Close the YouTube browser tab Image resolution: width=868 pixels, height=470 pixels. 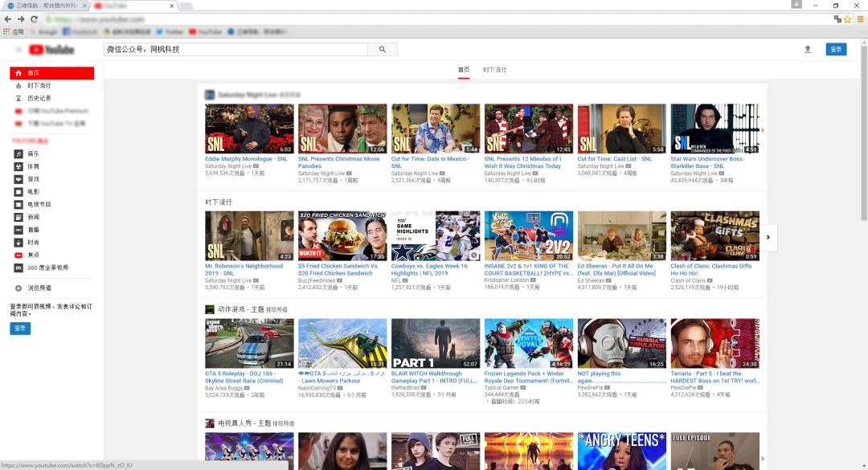[x=172, y=6]
